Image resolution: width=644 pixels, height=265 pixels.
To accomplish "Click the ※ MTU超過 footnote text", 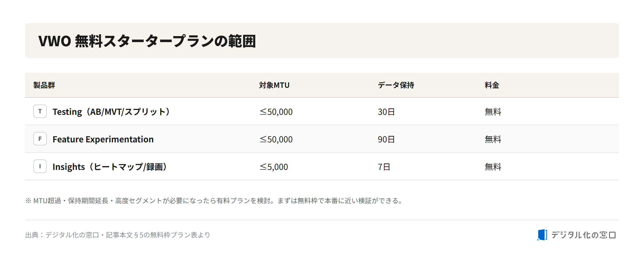I will tap(214, 201).
